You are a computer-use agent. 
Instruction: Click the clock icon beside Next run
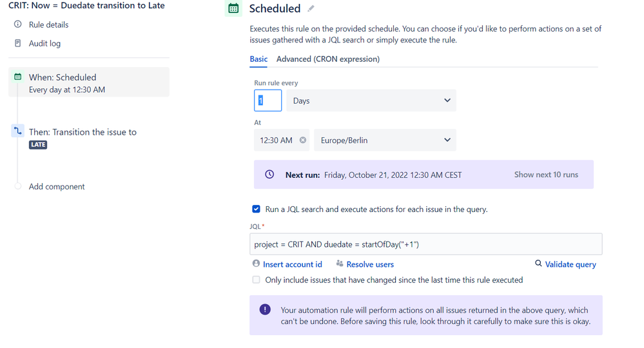click(x=269, y=175)
